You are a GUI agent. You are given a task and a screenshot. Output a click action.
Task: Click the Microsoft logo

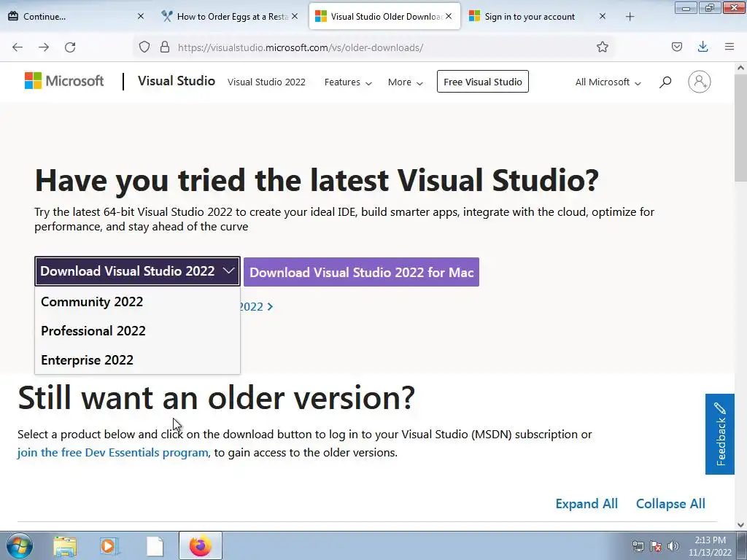click(64, 81)
